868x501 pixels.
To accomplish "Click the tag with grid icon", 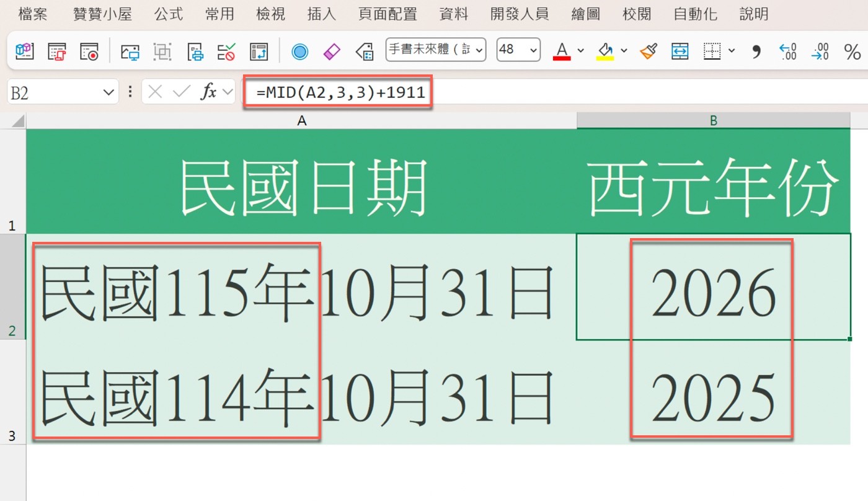I will pyautogui.click(x=365, y=51).
